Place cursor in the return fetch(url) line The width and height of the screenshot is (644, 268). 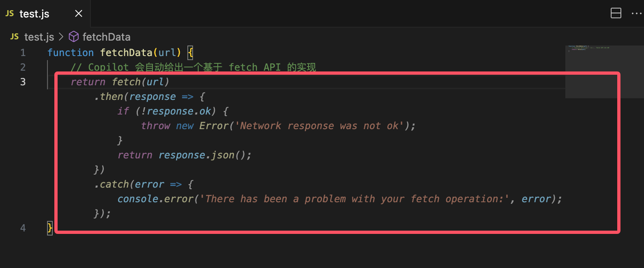[x=120, y=82]
